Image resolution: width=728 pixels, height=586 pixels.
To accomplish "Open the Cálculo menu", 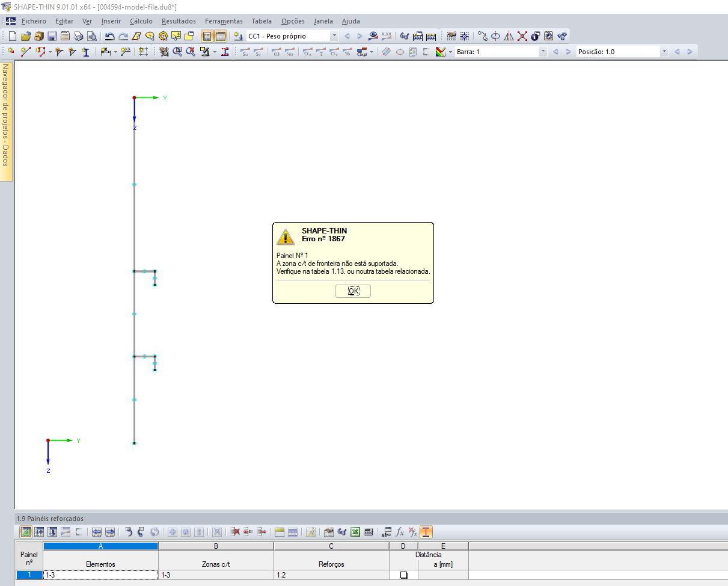I will pos(141,21).
